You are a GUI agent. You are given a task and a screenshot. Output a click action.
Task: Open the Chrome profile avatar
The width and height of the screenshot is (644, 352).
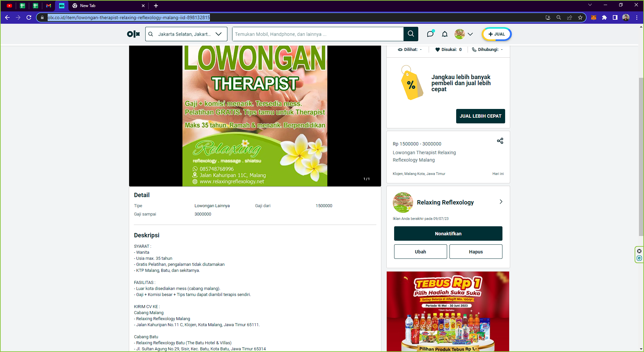626,17
